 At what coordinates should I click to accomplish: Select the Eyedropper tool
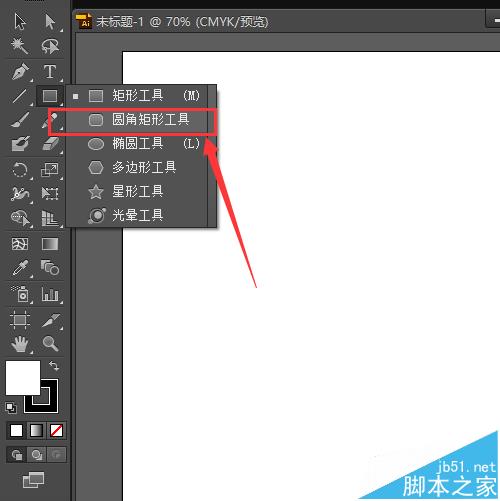tap(20, 268)
